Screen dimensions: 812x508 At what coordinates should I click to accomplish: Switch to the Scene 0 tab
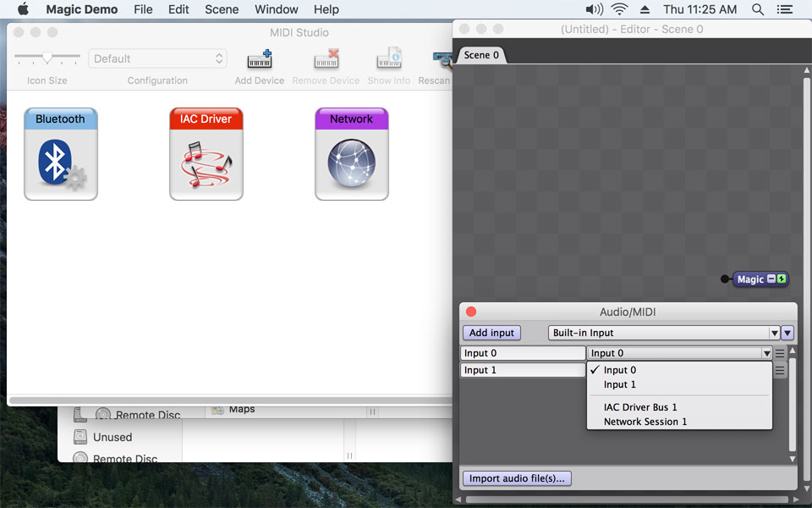[481, 55]
